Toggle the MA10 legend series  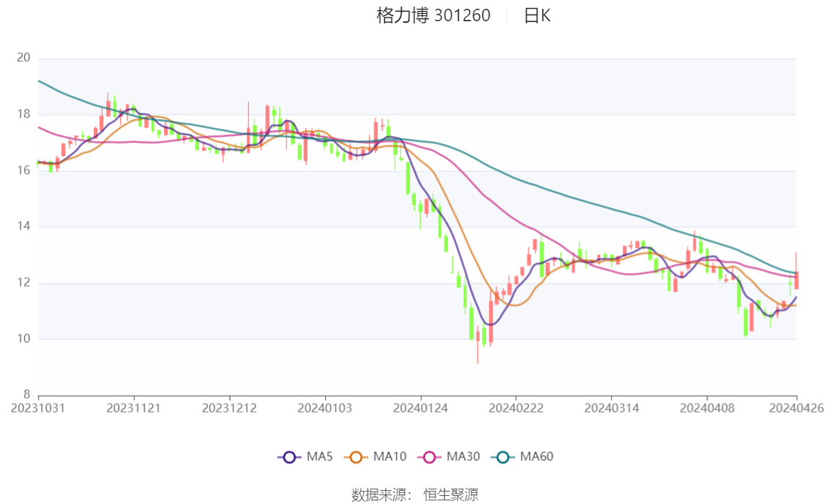click(375, 457)
